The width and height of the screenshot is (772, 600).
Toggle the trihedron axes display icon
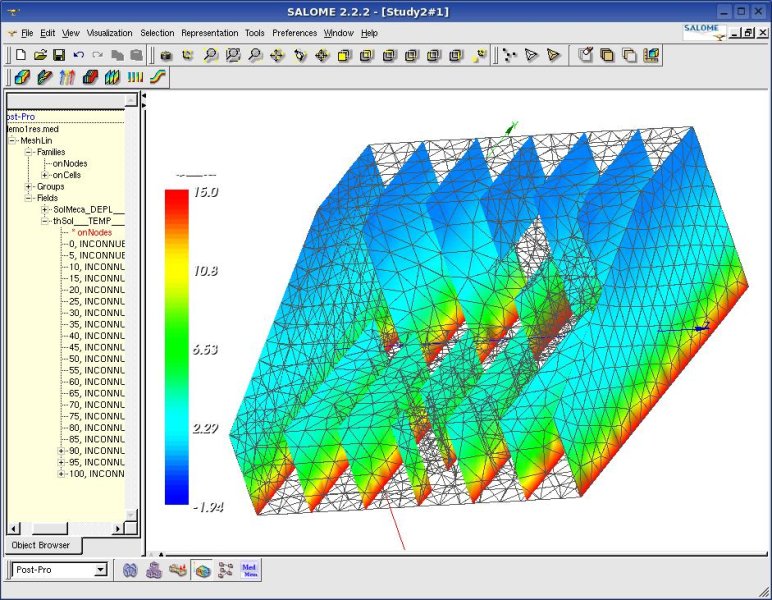tap(188, 55)
